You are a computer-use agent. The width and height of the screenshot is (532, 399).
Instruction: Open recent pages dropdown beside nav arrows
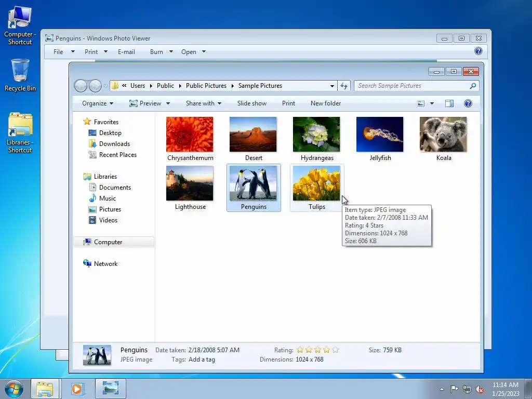click(105, 86)
